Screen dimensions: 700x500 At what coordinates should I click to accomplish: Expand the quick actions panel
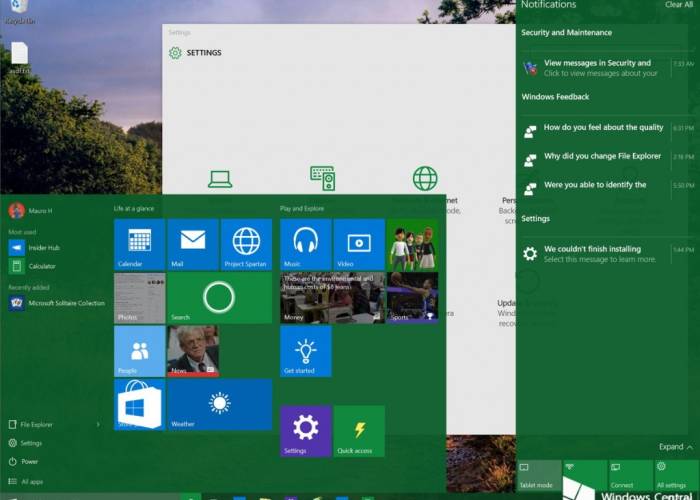tap(676, 447)
